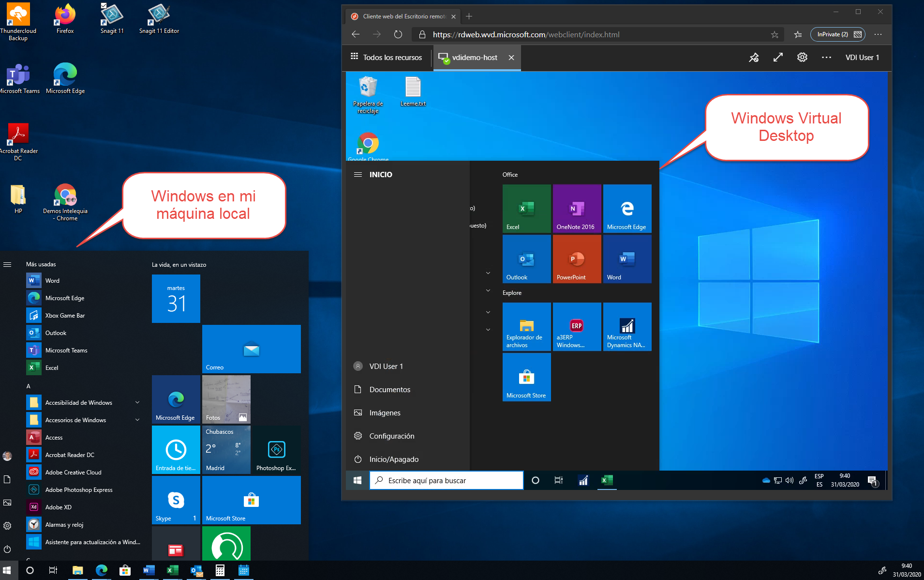924x580 pixels.
Task: Click the remote taskbar search box
Action: point(446,480)
